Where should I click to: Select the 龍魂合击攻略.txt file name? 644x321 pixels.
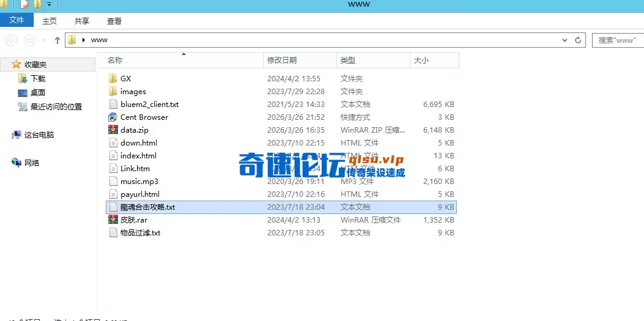(x=148, y=207)
